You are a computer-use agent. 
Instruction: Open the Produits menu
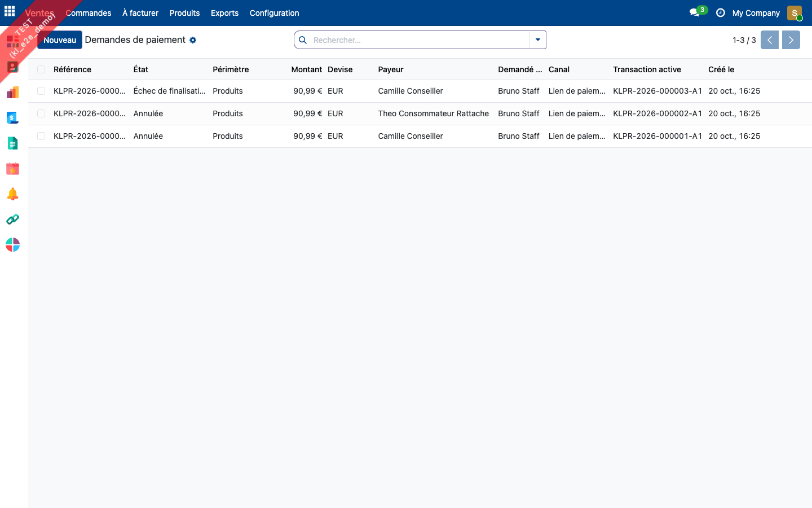coord(185,13)
